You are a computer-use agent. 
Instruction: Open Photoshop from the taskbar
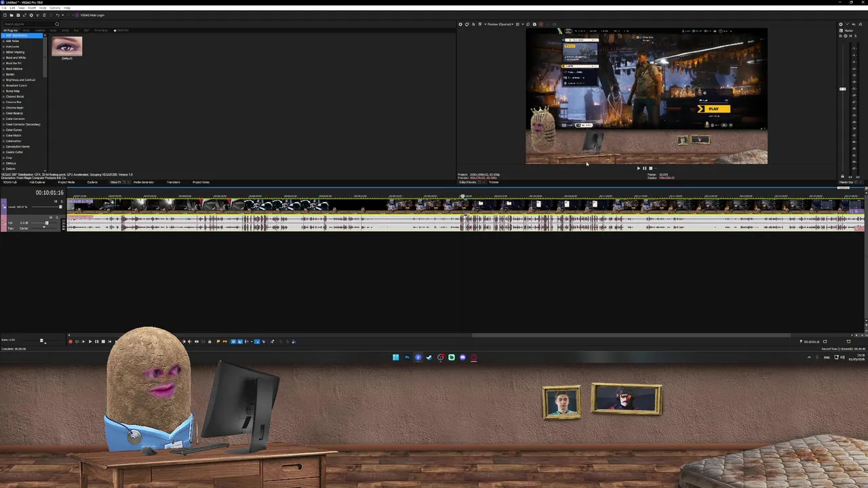click(x=407, y=357)
